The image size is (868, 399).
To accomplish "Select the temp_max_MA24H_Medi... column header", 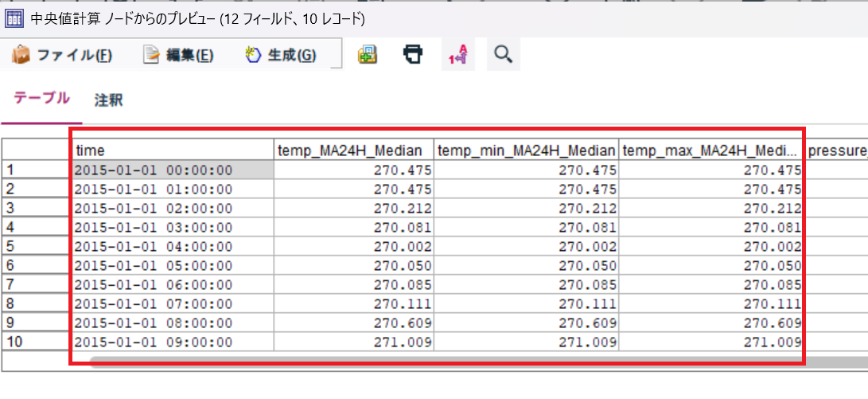I will tap(711, 151).
